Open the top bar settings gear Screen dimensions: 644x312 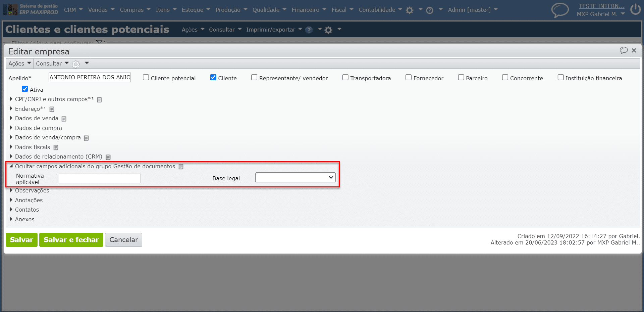point(410,10)
